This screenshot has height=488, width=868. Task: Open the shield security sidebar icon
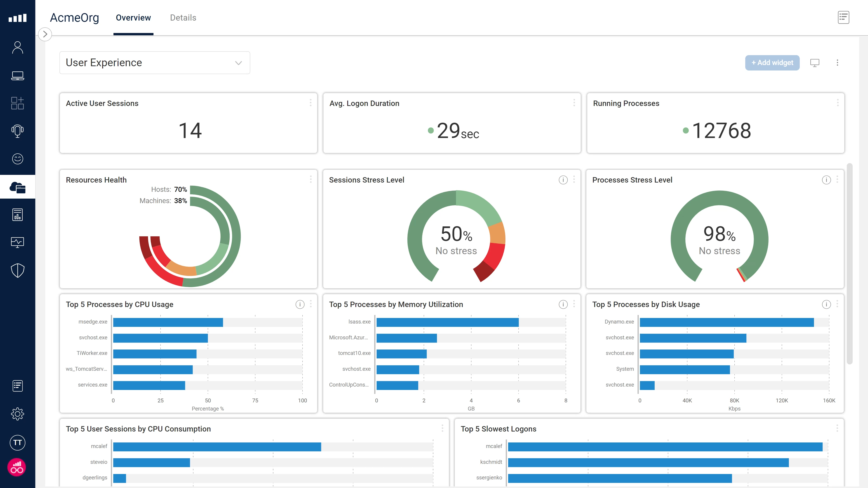(x=18, y=270)
